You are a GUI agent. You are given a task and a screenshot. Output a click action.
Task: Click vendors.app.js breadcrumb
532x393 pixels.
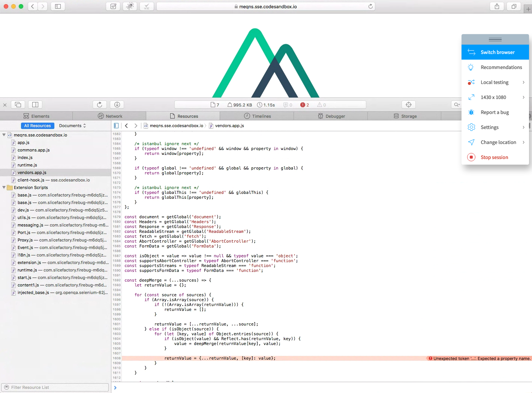click(226, 126)
